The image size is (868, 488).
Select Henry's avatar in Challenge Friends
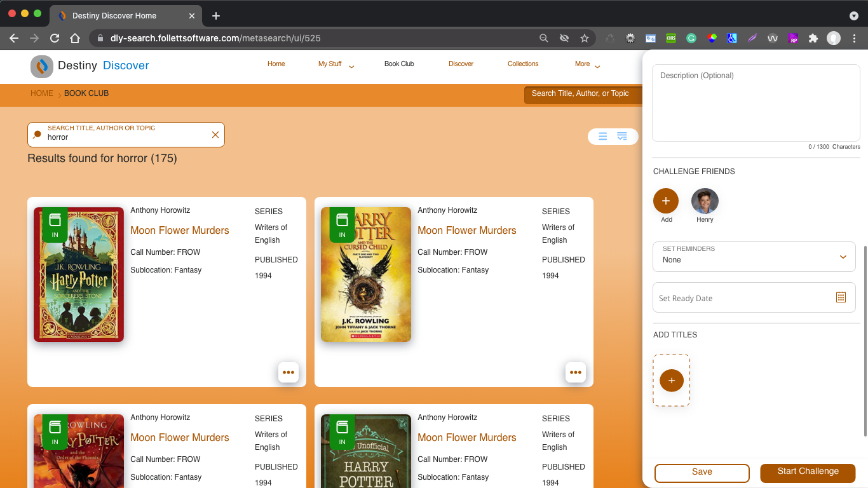click(705, 201)
